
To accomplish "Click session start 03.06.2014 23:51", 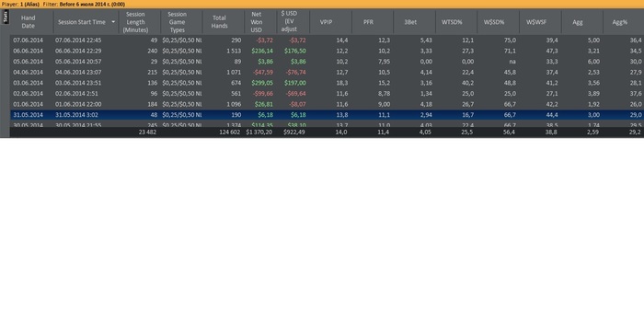I will pyautogui.click(x=78, y=83).
